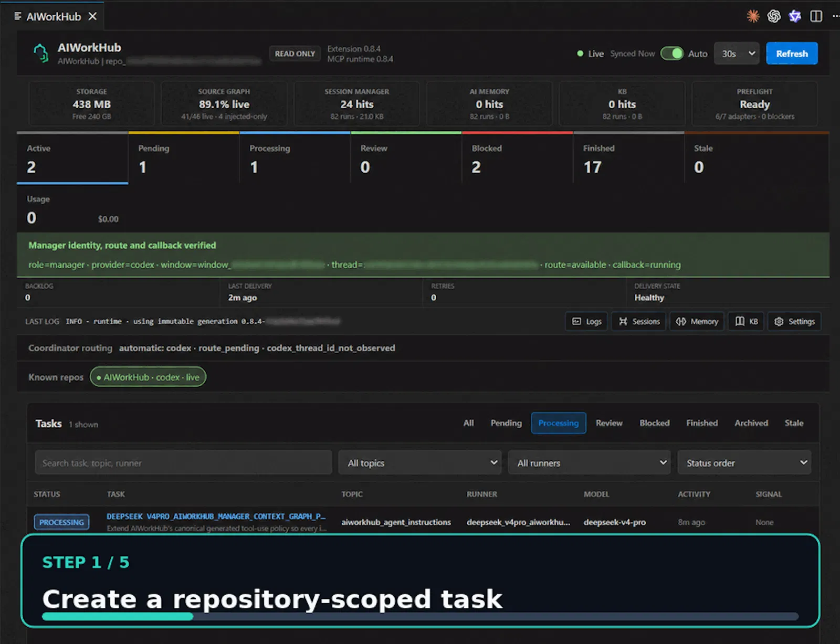
Task: Click the Claude starburst icon in title bar
Action: click(x=753, y=16)
